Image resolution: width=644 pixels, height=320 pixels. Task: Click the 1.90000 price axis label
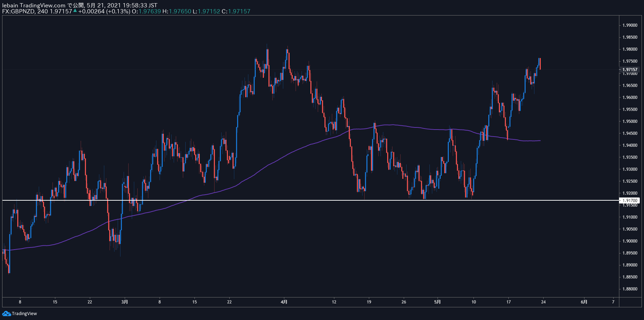point(630,241)
